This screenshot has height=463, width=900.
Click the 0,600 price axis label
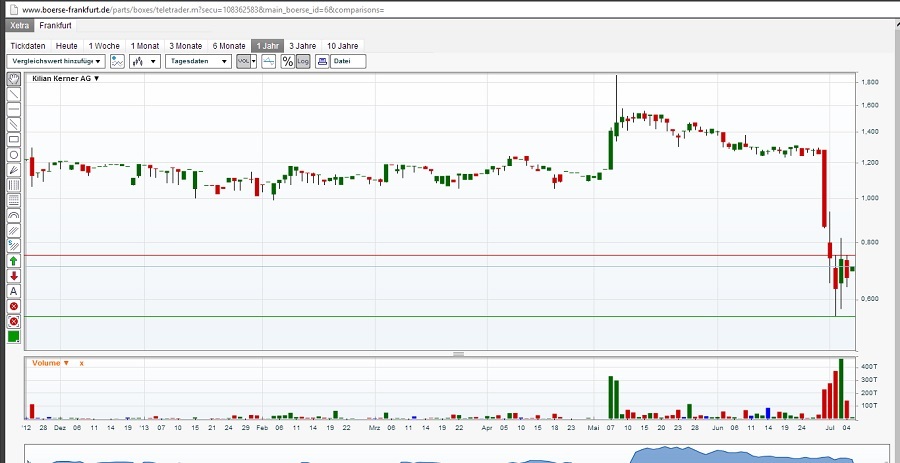click(x=870, y=299)
